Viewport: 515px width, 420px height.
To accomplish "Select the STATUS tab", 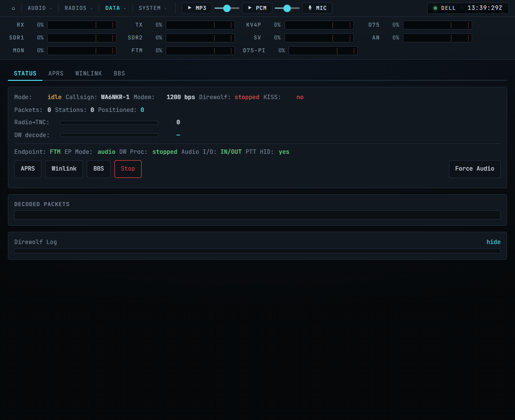I will coord(25,73).
